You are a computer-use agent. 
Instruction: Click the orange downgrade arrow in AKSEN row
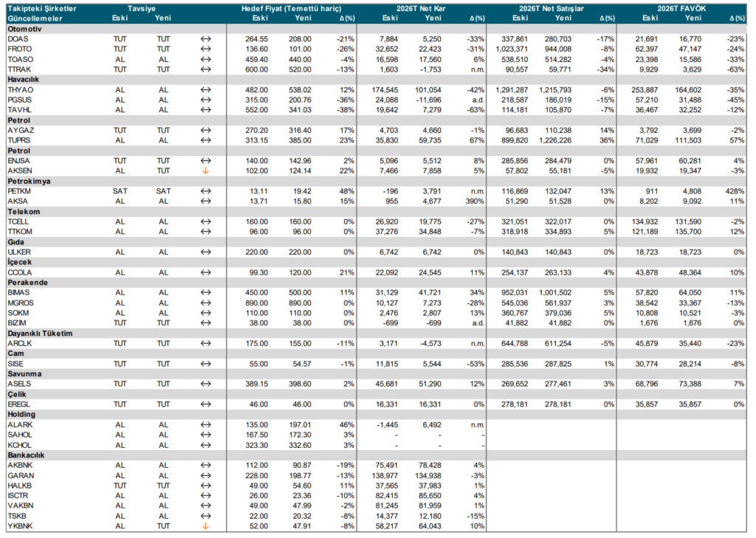pos(205,171)
